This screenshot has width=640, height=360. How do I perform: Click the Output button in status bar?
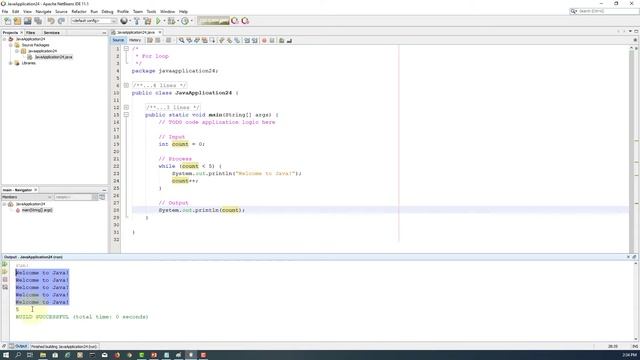click(x=18, y=346)
